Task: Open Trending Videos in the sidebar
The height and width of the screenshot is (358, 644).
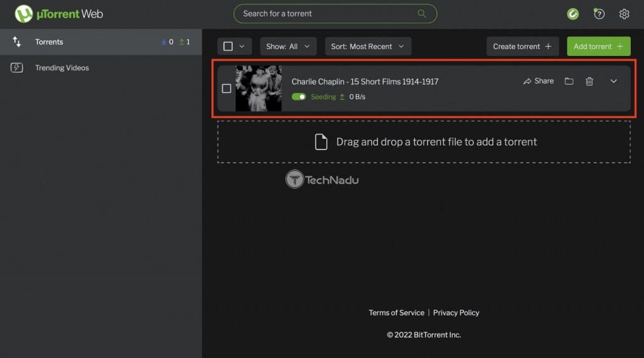Action: (101, 68)
